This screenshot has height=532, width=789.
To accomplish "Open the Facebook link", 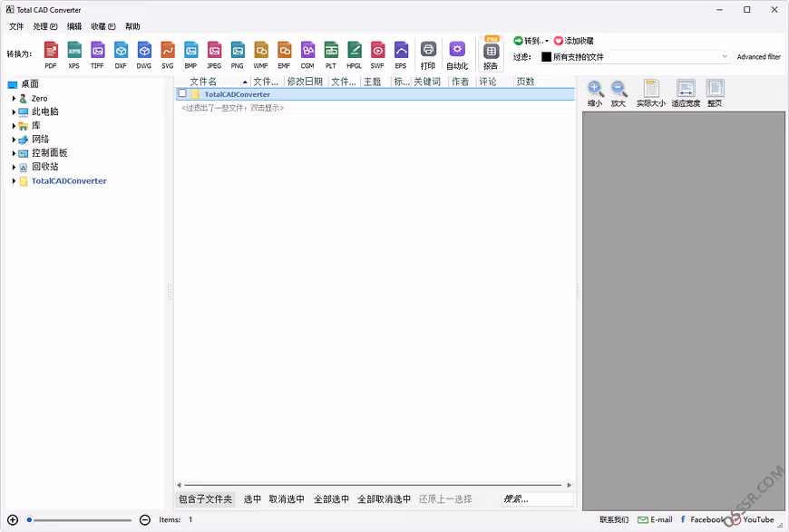I will [x=703, y=520].
